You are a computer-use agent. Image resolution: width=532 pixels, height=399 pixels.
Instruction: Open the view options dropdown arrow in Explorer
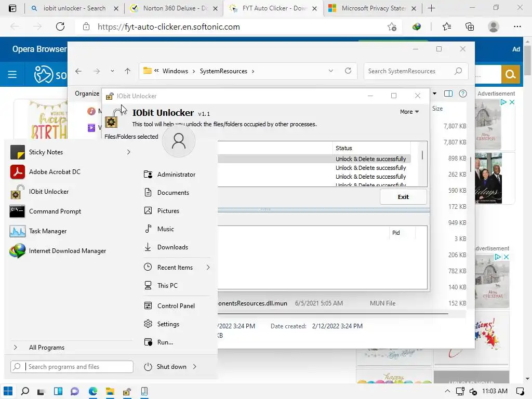(x=435, y=94)
